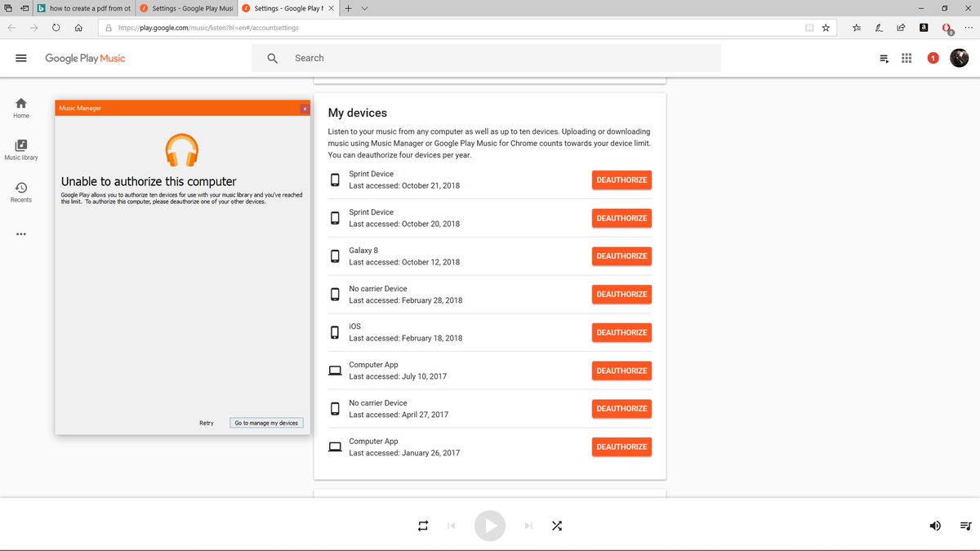Open the tab list dropdown chevron
The height and width of the screenshot is (551, 980).
[364, 8]
